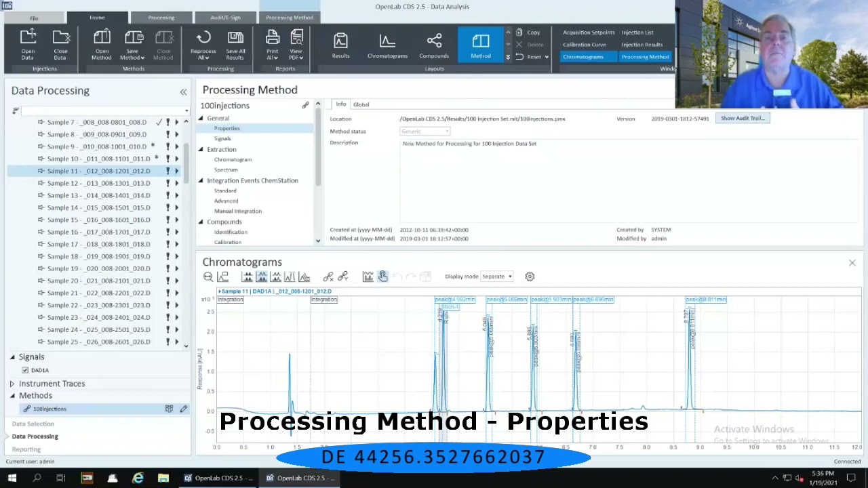Viewport: 868px width, 488px height.
Task: Collapse the Data Processing panel
Action: coord(183,91)
